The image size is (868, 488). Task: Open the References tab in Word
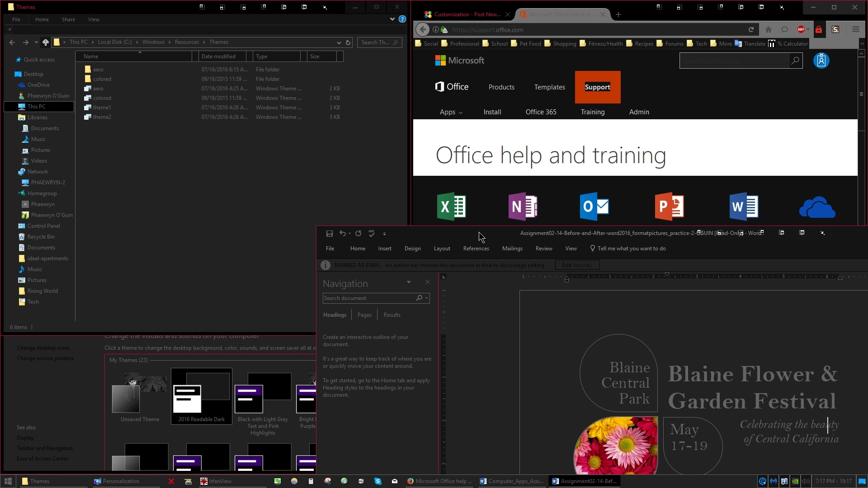tap(476, 249)
